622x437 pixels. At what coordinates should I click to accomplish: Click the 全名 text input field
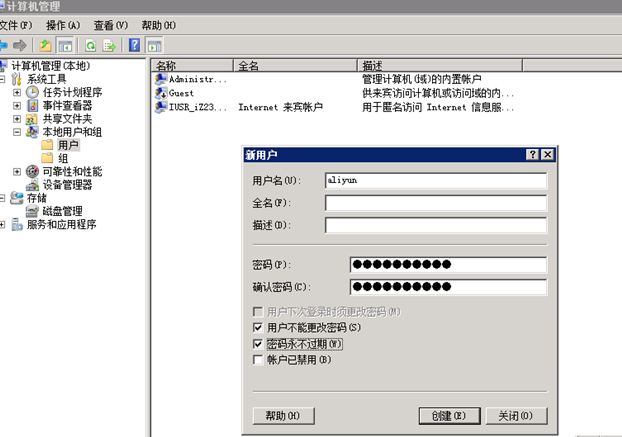pyautogui.click(x=435, y=203)
